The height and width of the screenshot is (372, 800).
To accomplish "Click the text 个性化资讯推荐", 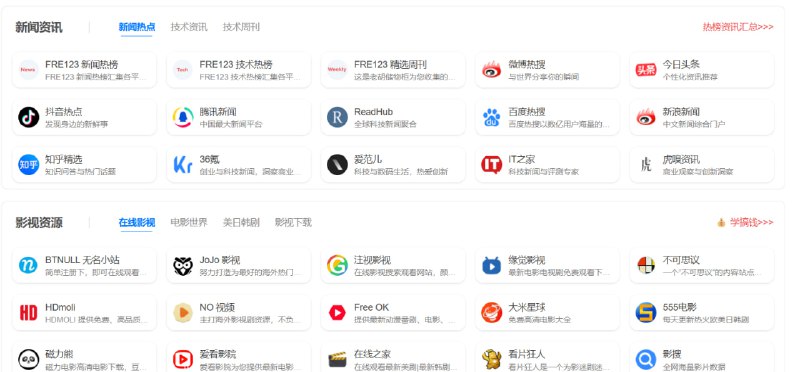I will click(690, 77).
